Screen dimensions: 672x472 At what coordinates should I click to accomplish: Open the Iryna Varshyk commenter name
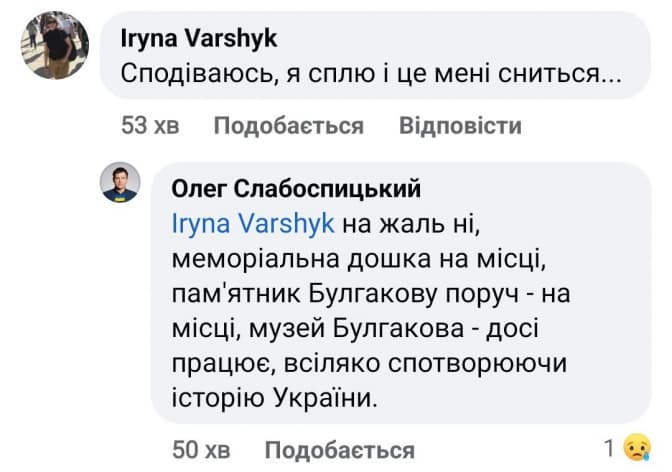tap(198, 38)
